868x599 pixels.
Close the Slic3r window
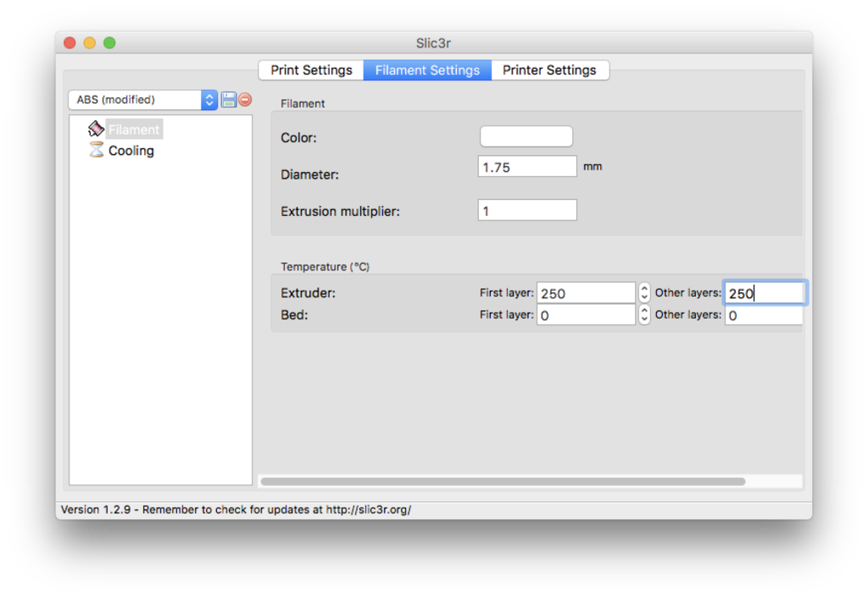click(70, 42)
